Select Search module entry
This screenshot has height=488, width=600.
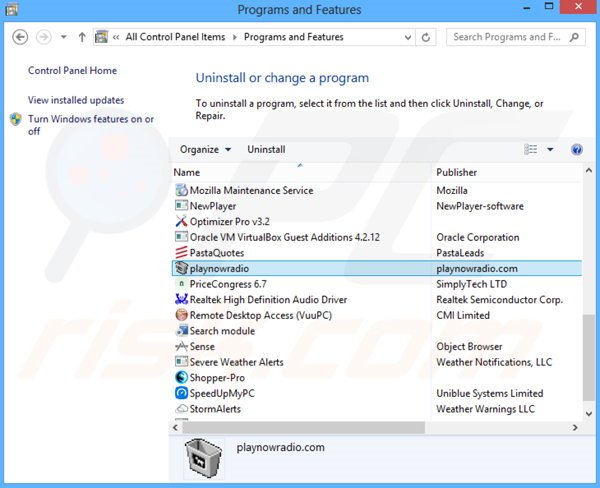[222, 331]
